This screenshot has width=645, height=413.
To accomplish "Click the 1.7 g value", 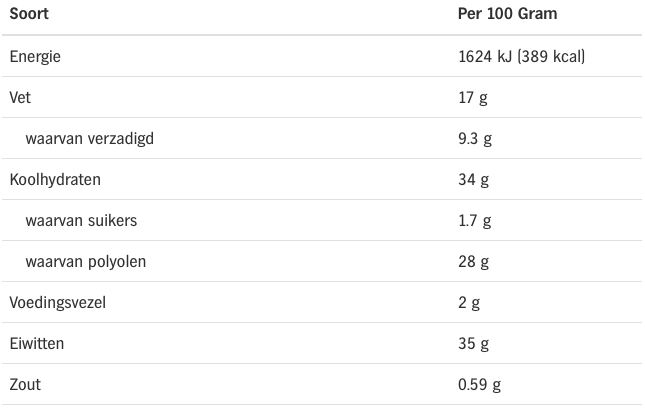I will (x=475, y=221).
